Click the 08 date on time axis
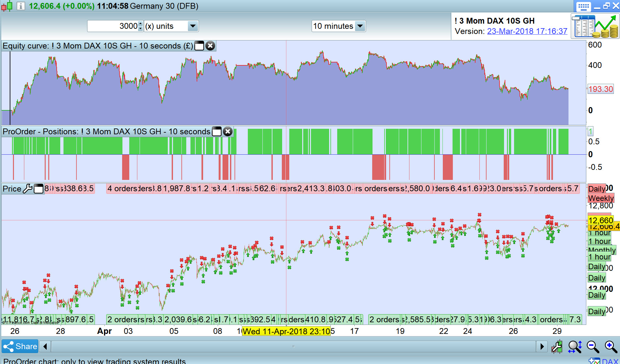The height and width of the screenshot is (364, 620). (218, 331)
